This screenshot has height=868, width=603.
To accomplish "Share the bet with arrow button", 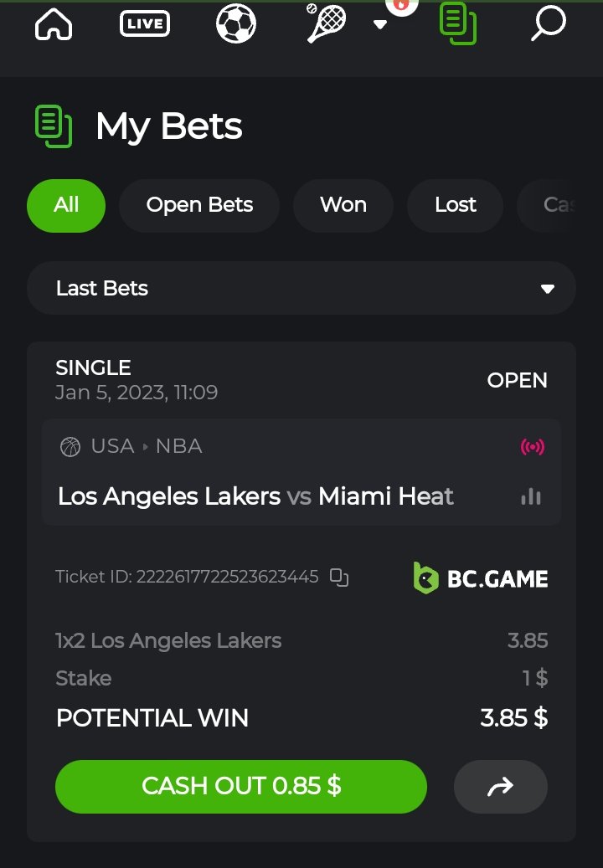I will 500,787.
